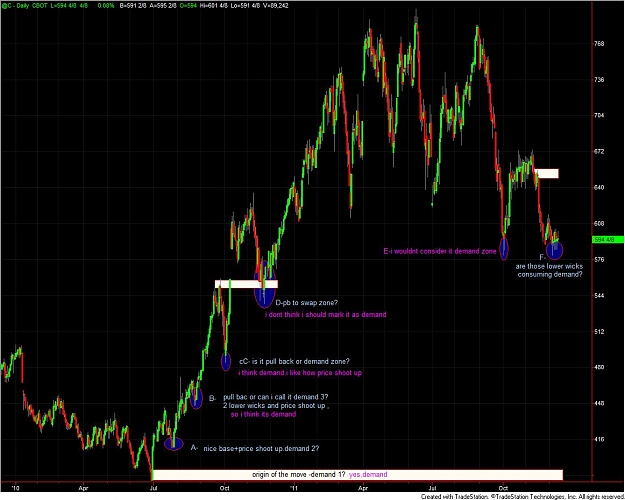Click the Hi=601 4/8 high value
Screen dimensions: 625x500
click(213, 6)
